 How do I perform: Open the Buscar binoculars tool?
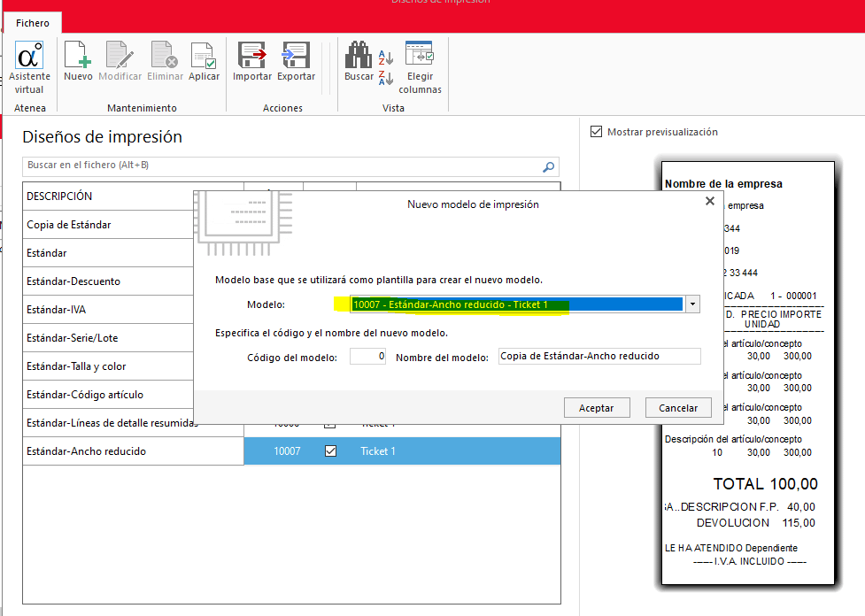[359, 57]
